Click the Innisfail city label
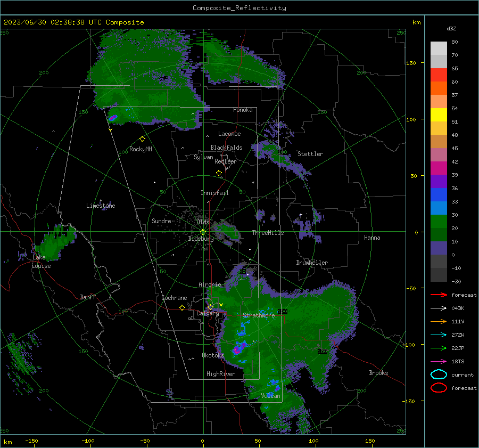 coord(214,193)
